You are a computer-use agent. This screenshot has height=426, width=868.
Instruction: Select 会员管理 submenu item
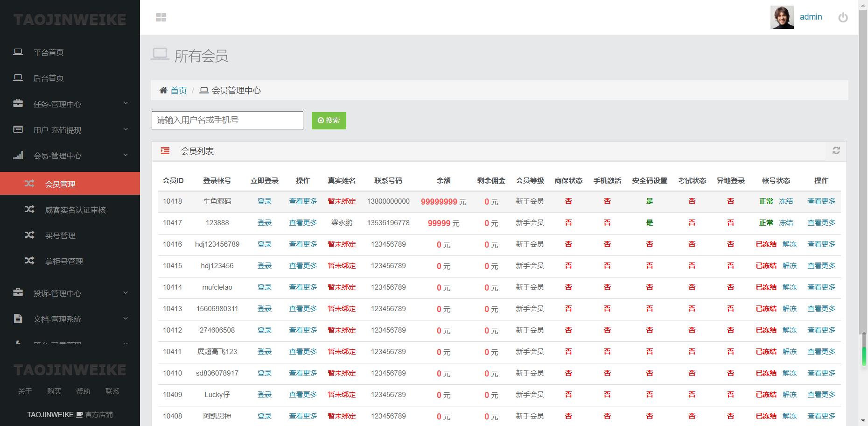point(70,184)
